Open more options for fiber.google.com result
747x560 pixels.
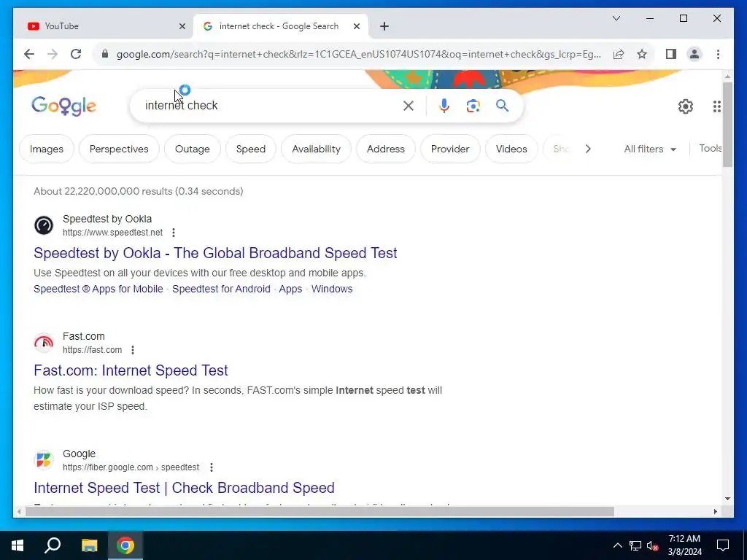pos(211,467)
